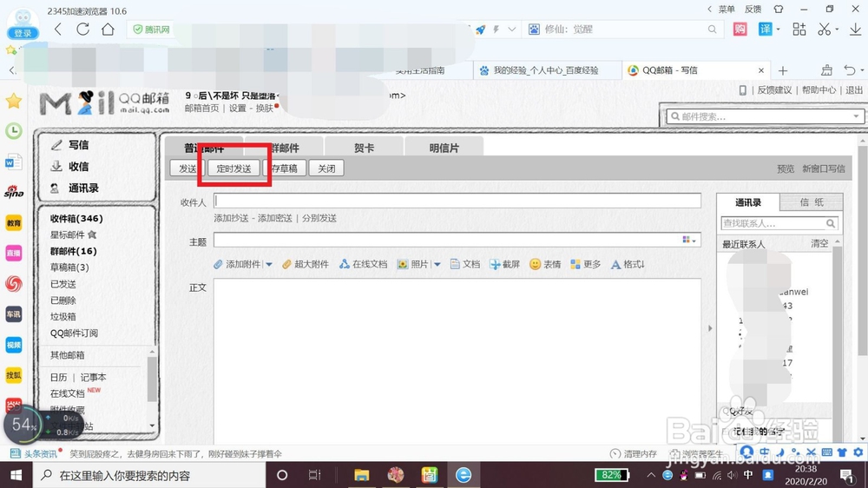Take a screenshot with 截屏 tool

pos(505,264)
